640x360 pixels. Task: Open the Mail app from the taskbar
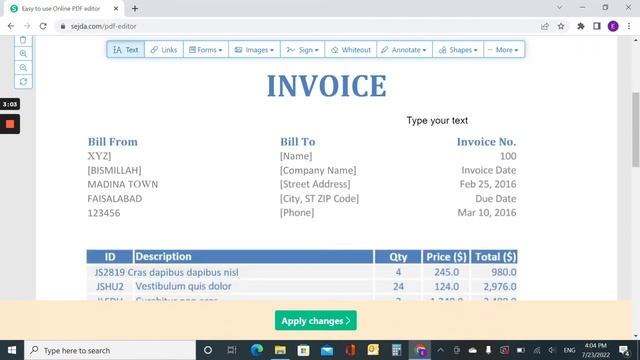click(327, 350)
